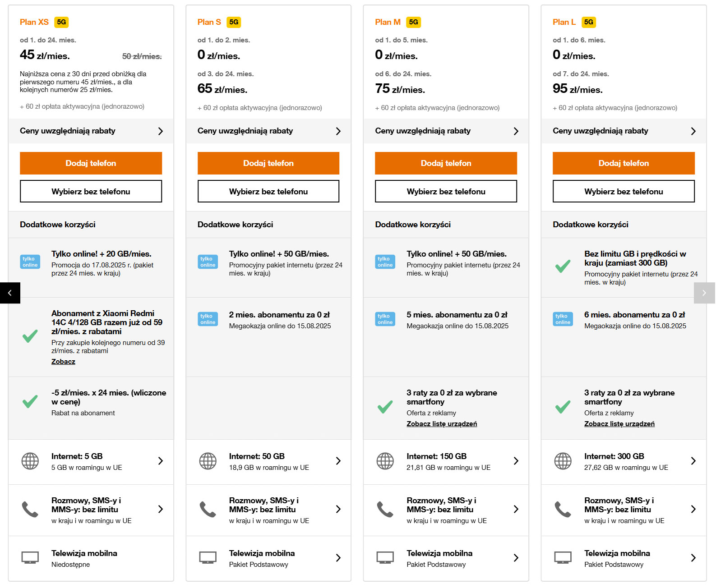Viewport: 716px width, 588px height.
Task: Click the crossed-out 50 zł/mies. price
Action: pyautogui.click(x=142, y=56)
